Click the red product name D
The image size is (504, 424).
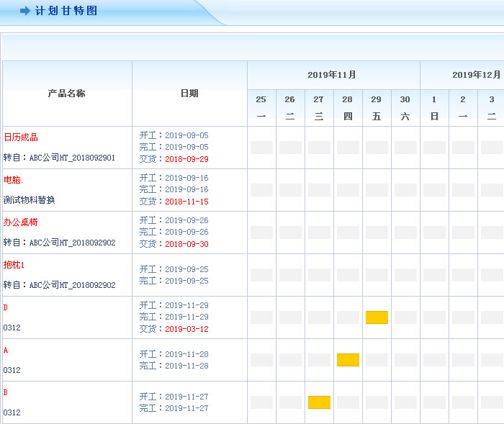[6, 307]
